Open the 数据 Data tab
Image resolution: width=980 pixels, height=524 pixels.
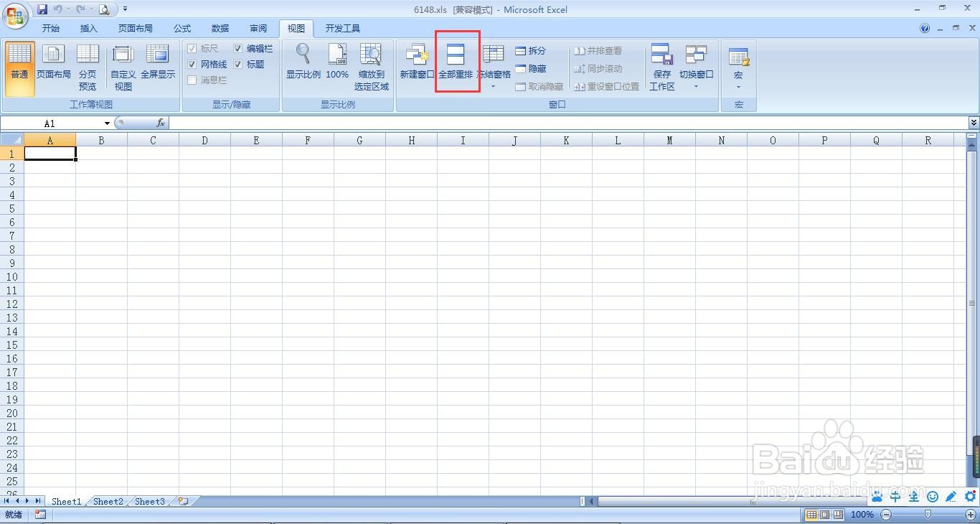pos(220,29)
